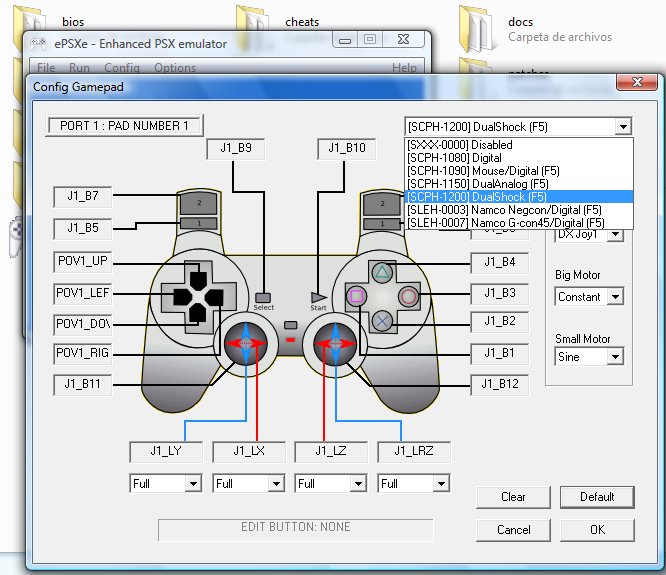Click the cross button on the gamepad image
This screenshot has width=666, height=575.
[382, 321]
